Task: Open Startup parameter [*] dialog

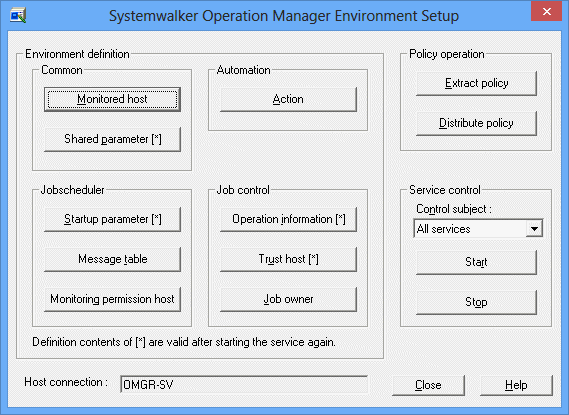Action: click(112, 219)
